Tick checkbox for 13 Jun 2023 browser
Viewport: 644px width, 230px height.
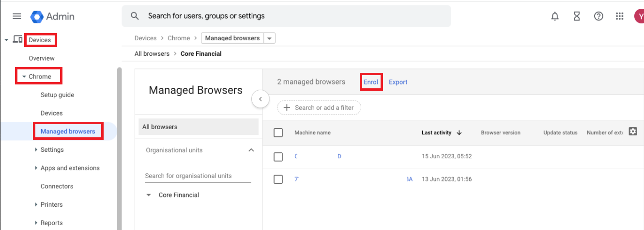[x=278, y=179]
